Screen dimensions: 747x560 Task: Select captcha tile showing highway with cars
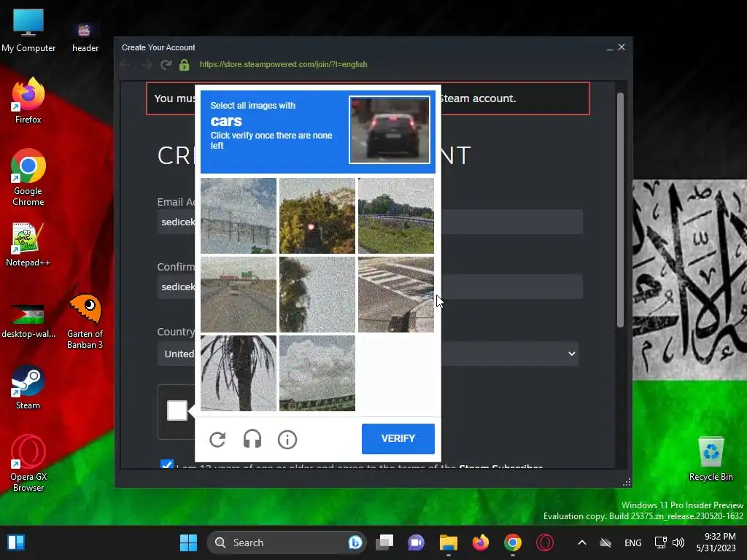[239, 295]
